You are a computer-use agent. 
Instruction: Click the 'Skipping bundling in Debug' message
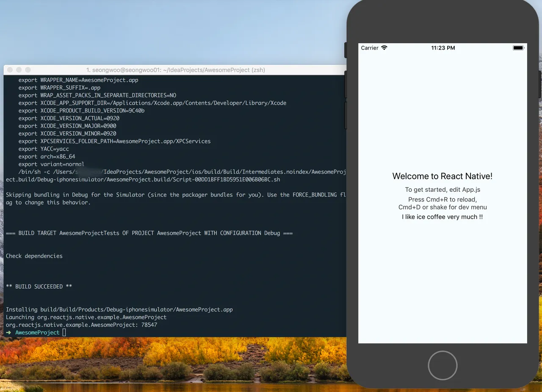tap(176, 199)
